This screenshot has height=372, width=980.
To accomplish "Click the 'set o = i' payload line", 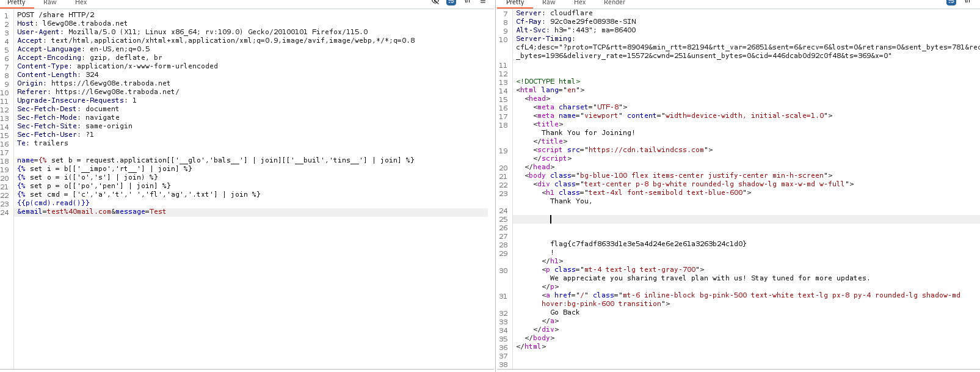I will point(87,177).
